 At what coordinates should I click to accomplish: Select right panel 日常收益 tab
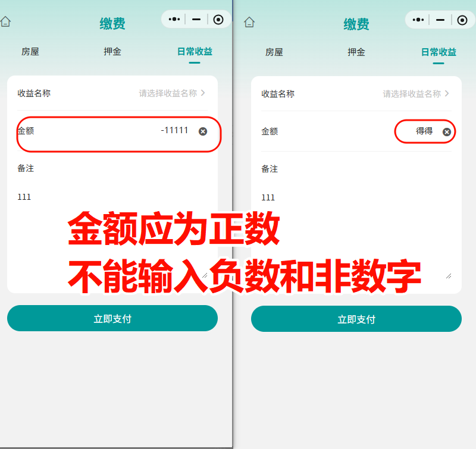439,52
